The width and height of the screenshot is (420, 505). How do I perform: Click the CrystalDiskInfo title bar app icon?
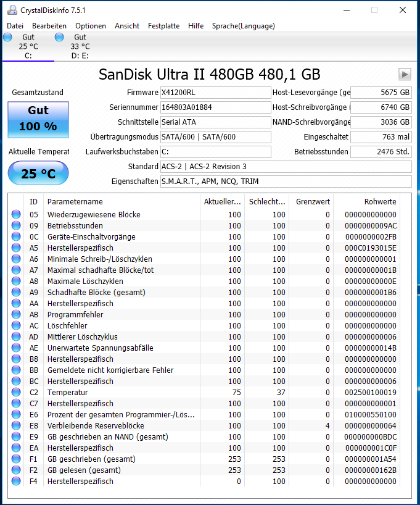click(12, 10)
